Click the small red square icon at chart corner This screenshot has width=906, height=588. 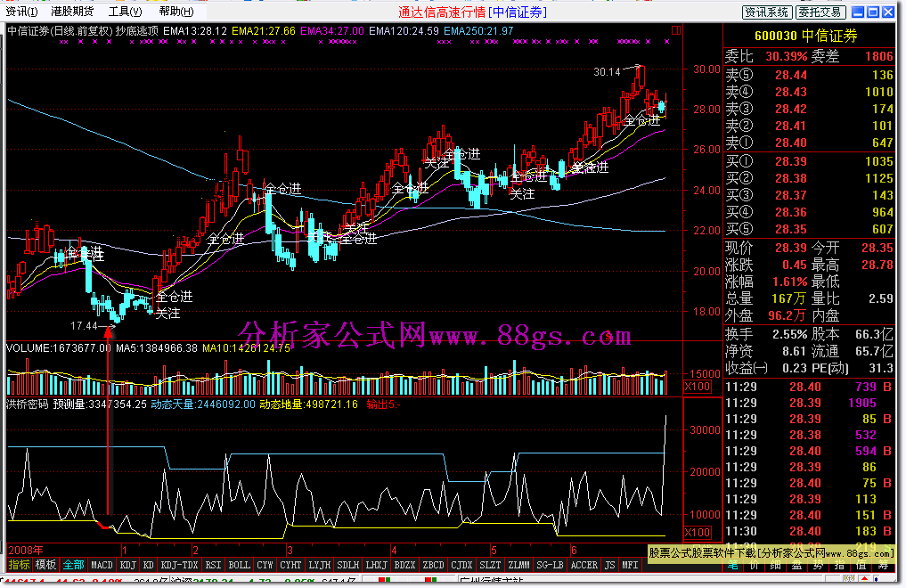tap(675, 30)
